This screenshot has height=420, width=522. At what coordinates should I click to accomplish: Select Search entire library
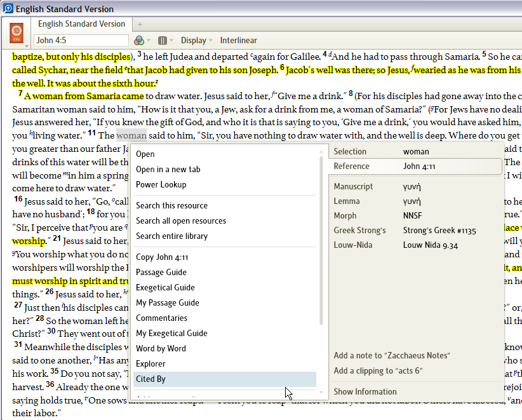click(225, 236)
